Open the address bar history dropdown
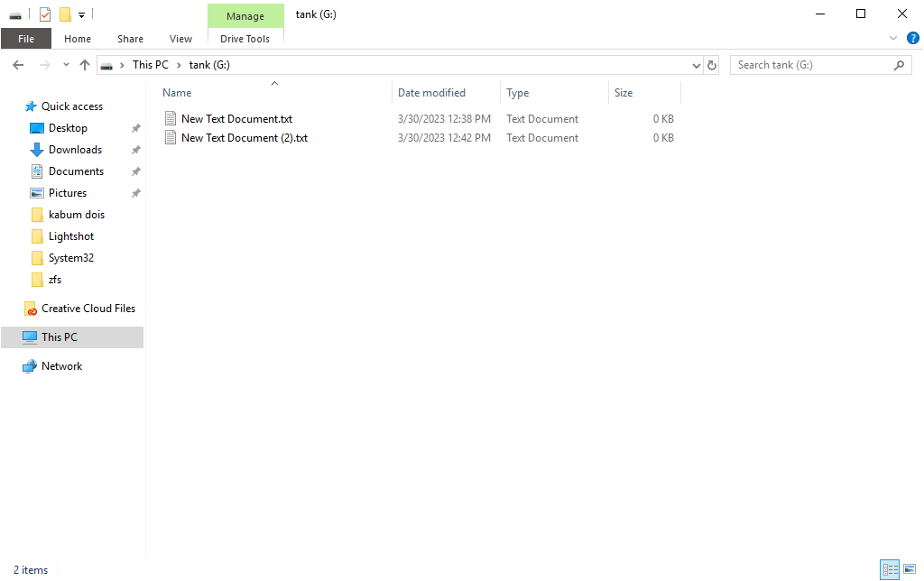Viewport: 924px width, 581px height. coord(695,64)
